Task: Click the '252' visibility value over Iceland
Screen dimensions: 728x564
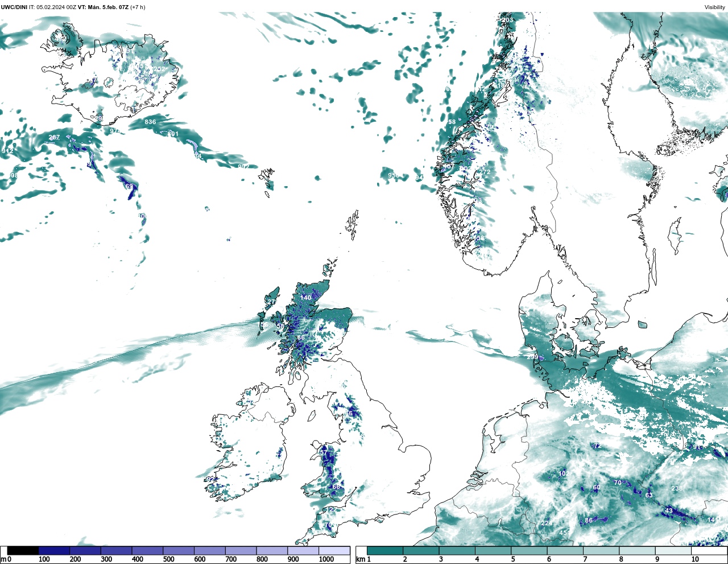Action: 159,69
